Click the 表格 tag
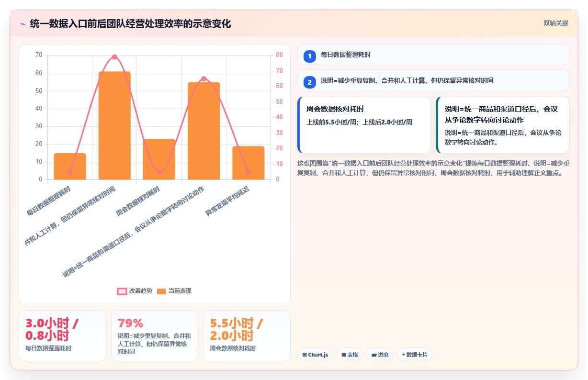 coord(350,355)
